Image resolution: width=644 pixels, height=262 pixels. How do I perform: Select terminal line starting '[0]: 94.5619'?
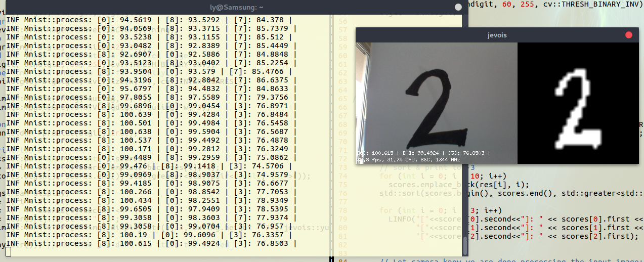click(149, 20)
